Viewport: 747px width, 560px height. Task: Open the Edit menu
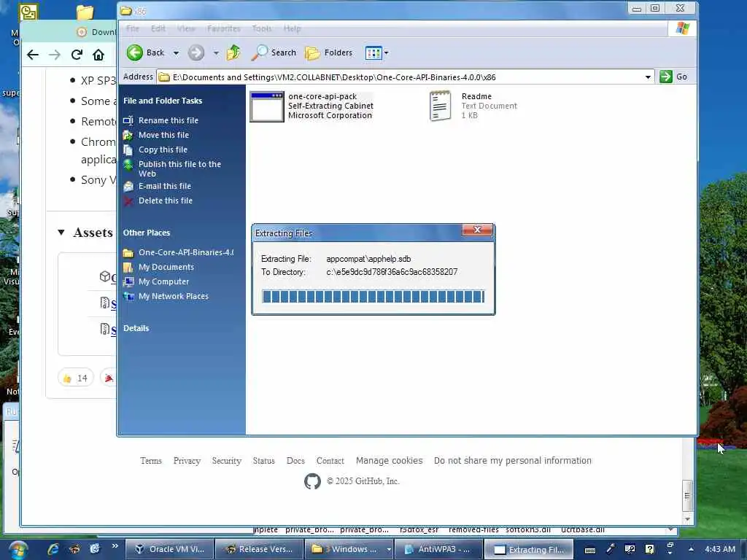click(158, 28)
